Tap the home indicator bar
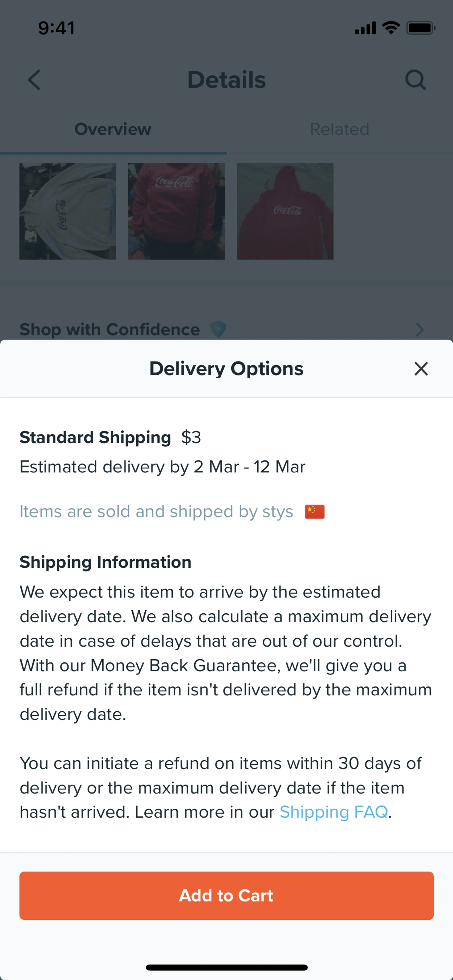 click(x=226, y=968)
